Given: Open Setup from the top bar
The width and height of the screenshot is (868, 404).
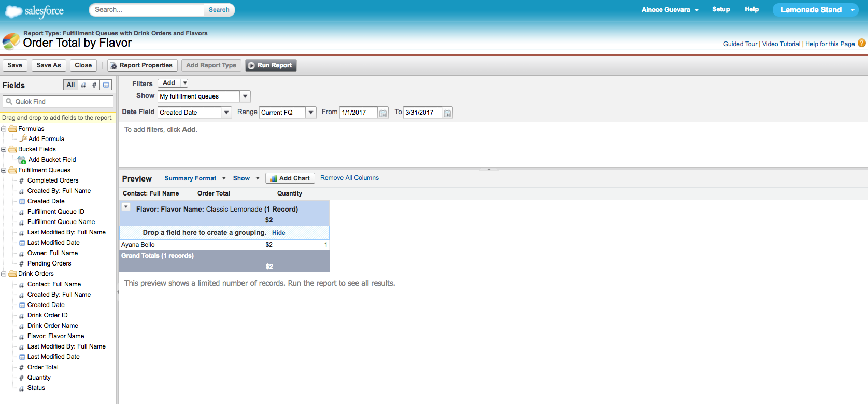Looking at the screenshot, I should [x=721, y=9].
